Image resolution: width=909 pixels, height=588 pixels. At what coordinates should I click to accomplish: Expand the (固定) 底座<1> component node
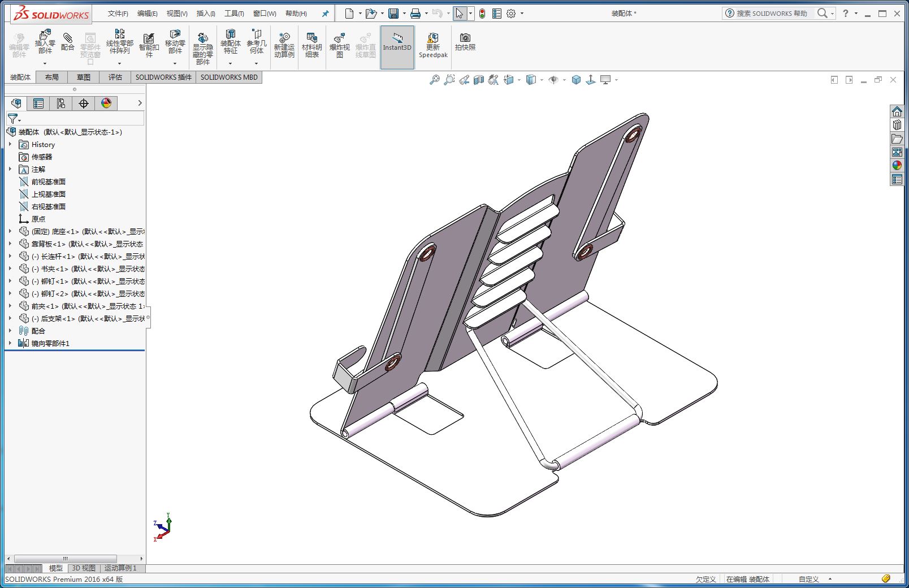tap(10, 231)
